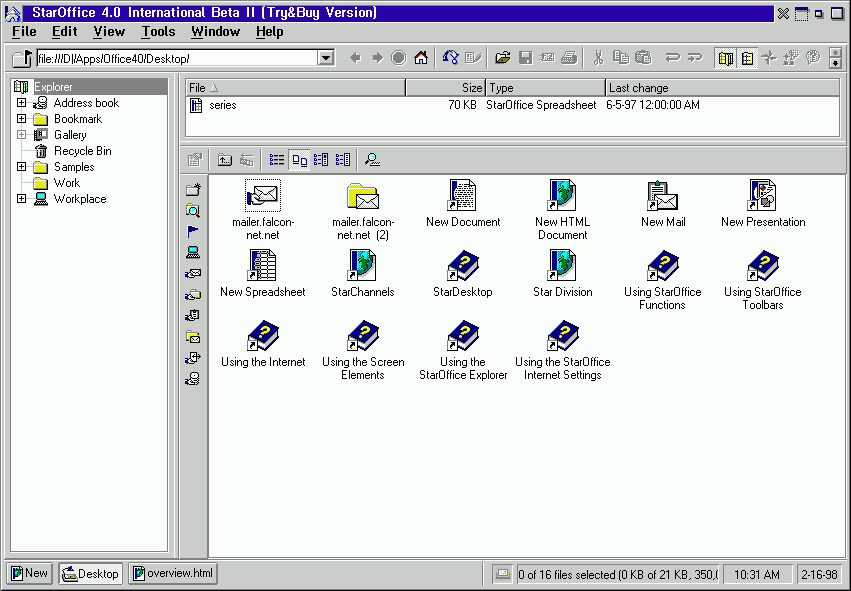Viewport: 851px width, 591px height.
Task: Sort by the Size column header
Action: [445, 88]
